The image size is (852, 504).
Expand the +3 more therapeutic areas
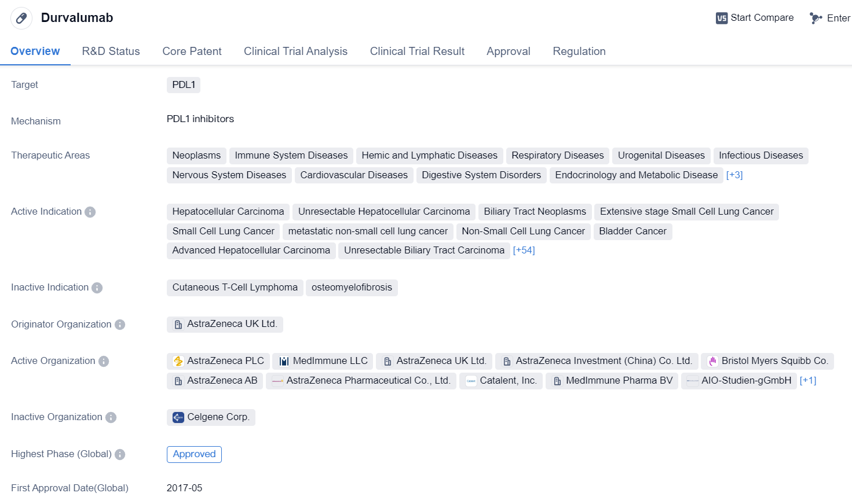pyautogui.click(x=734, y=175)
